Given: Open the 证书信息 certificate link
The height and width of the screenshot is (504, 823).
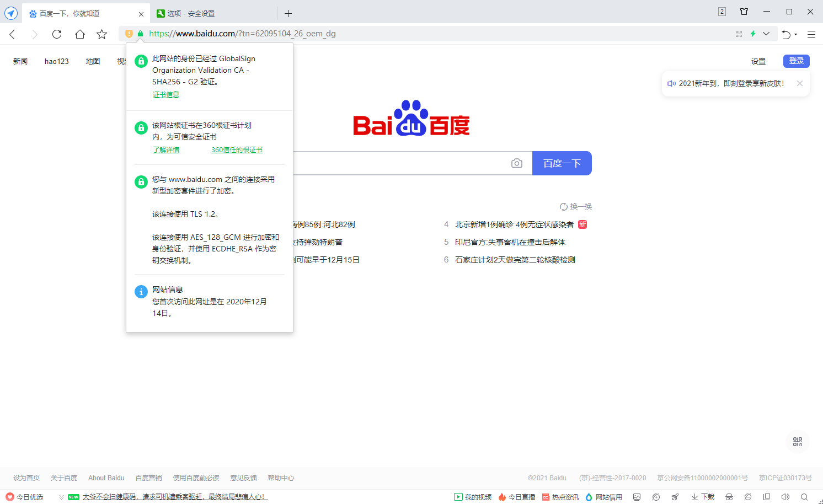Looking at the screenshot, I should click(x=166, y=95).
